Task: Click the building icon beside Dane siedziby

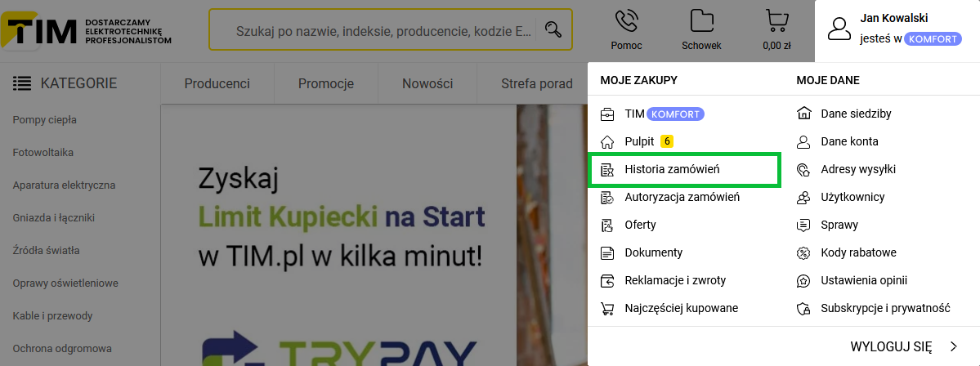Action: (x=803, y=114)
